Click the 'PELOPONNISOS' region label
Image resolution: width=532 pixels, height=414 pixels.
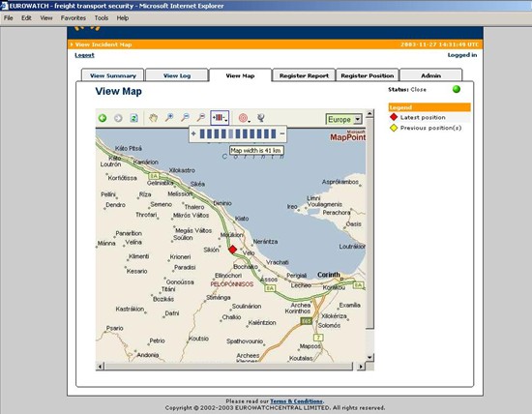click(x=232, y=284)
